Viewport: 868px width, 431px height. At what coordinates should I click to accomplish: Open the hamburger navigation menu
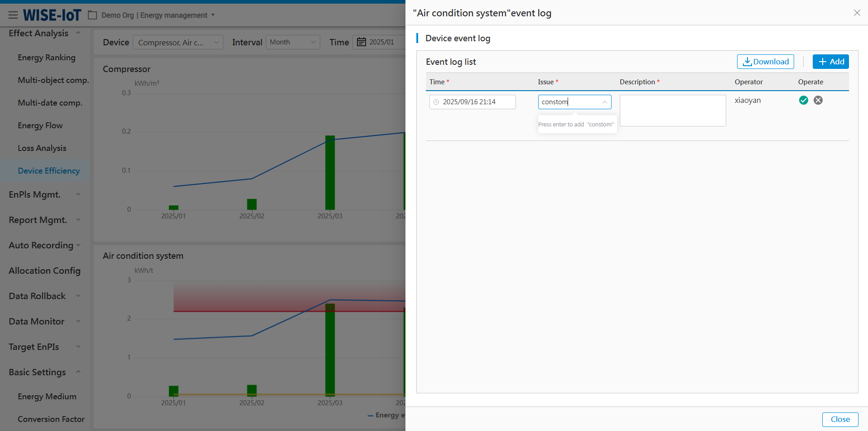[13, 15]
